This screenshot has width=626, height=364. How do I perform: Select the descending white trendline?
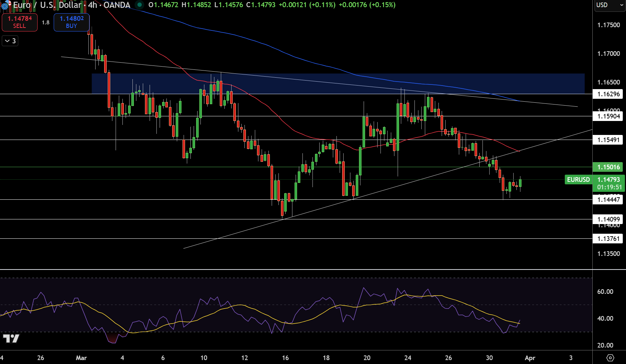319,82
